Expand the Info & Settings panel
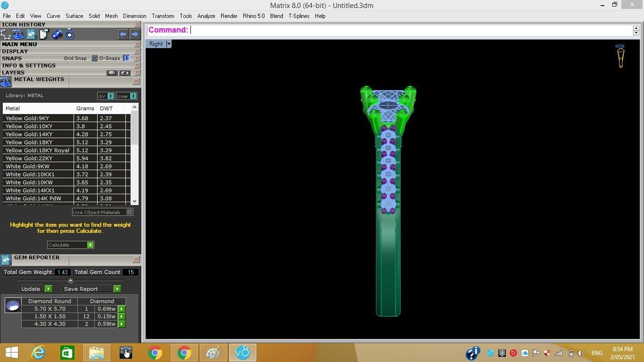Viewport: 644px width, 362px height. [x=29, y=66]
